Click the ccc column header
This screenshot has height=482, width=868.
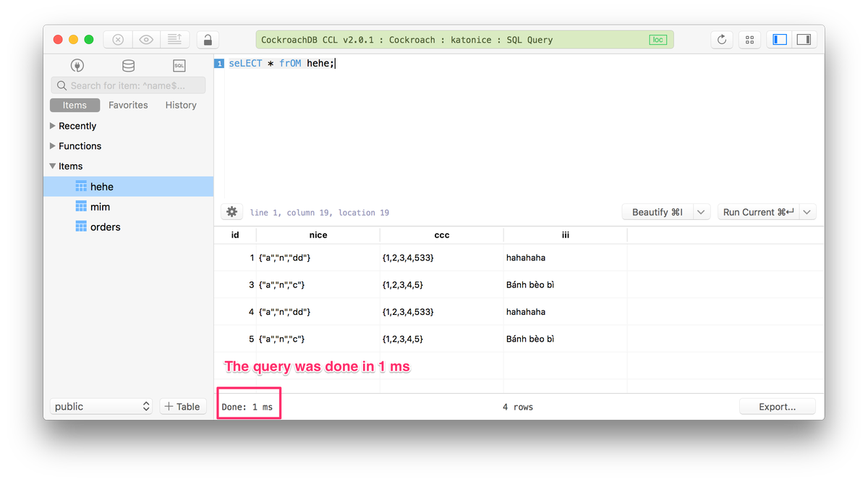442,235
